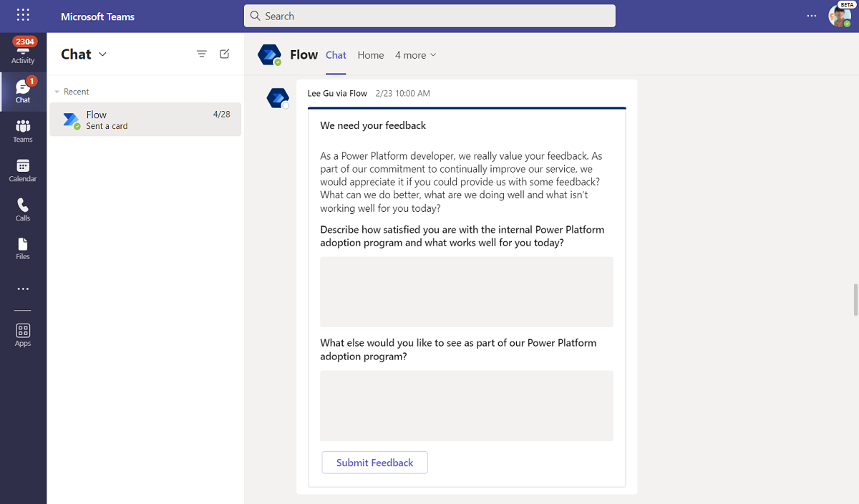
Task: Open the Teams section in sidebar
Action: tap(23, 130)
